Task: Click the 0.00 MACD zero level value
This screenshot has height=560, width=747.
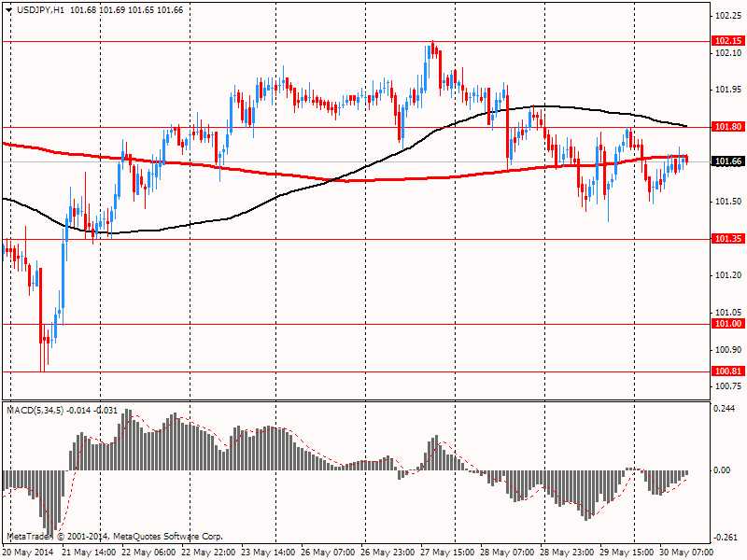Action: coord(722,470)
